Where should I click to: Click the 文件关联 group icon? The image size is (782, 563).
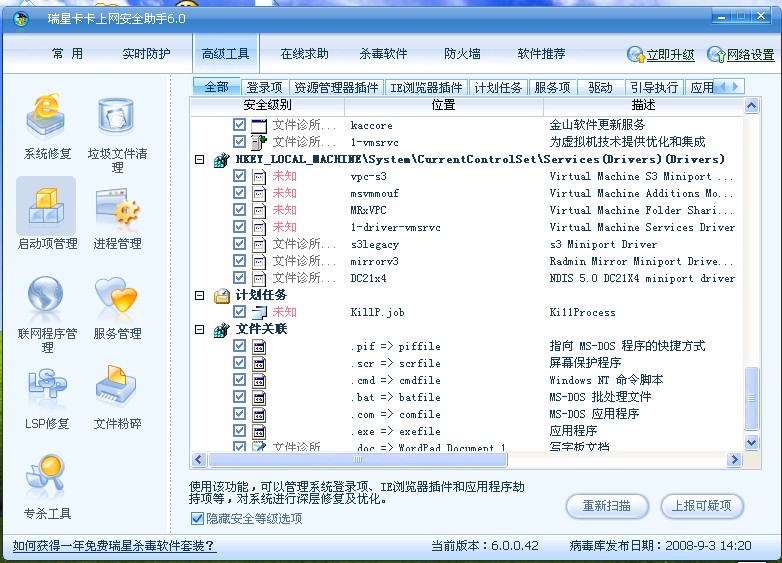(221, 330)
